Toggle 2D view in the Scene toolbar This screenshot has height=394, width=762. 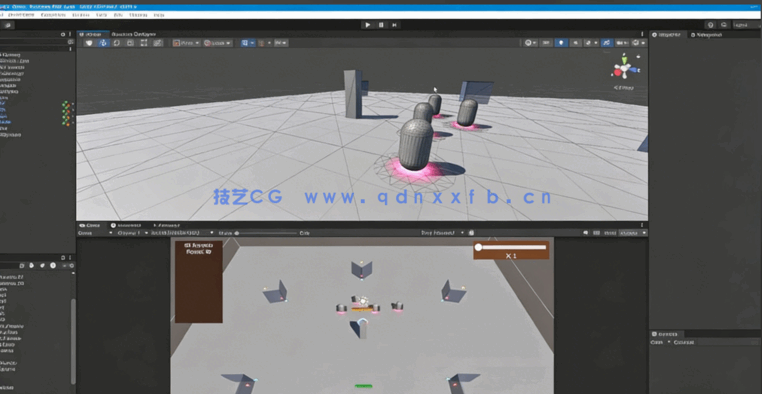546,43
